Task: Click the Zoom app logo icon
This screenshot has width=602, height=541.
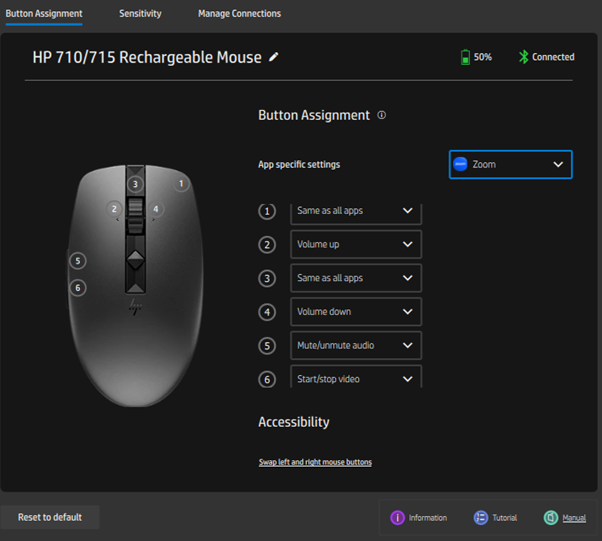Action: coord(460,164)
